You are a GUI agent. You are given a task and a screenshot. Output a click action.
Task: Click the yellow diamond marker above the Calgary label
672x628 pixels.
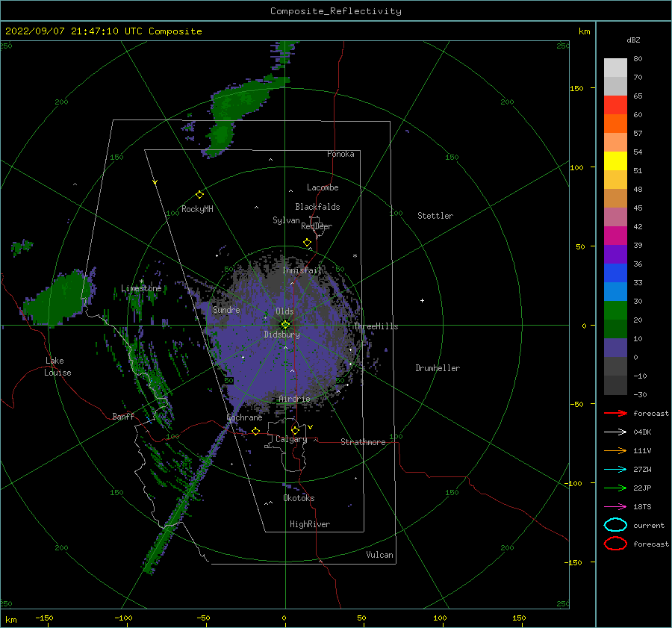[x=295, y=430]
